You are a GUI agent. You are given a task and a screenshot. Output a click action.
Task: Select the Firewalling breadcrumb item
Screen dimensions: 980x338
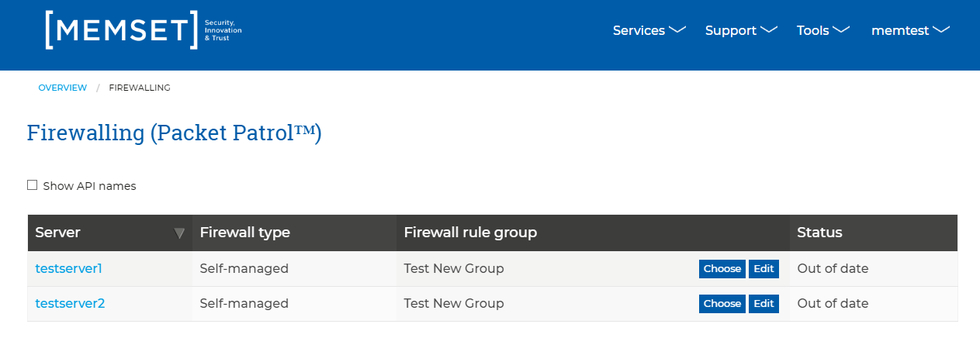coord(140,88)
